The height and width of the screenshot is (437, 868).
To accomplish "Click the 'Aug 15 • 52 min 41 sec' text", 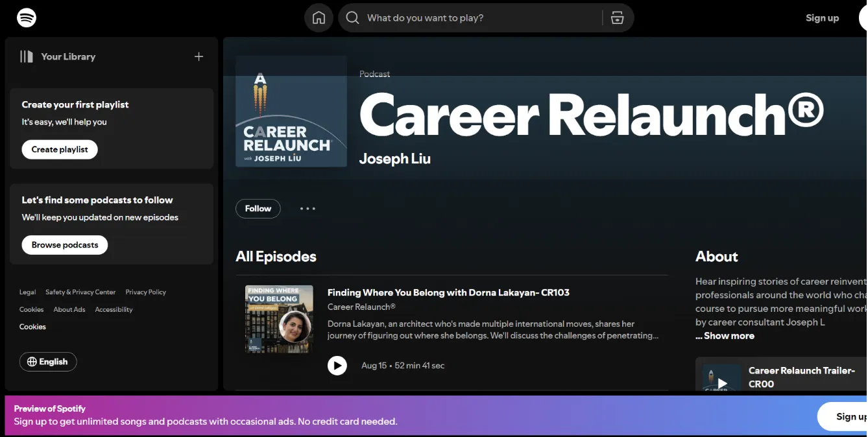I will tap(403, 366).
